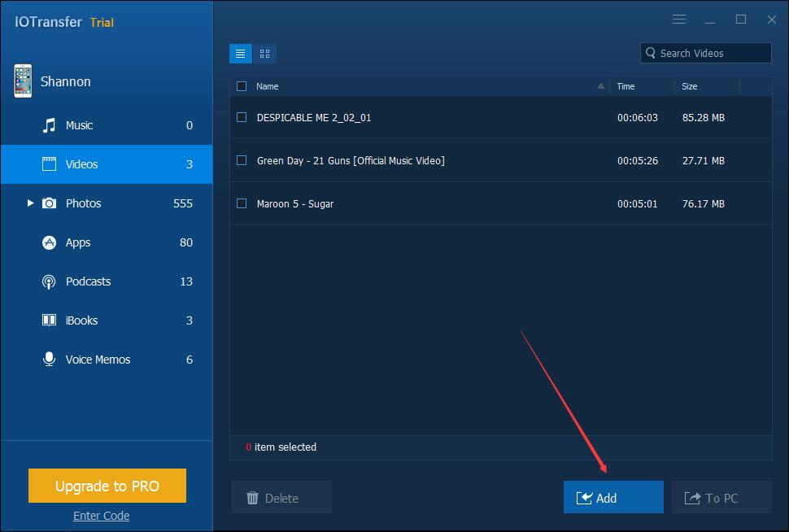Click the import arrow icon on Add
789x532 pixels.
(x=584, y=498)
